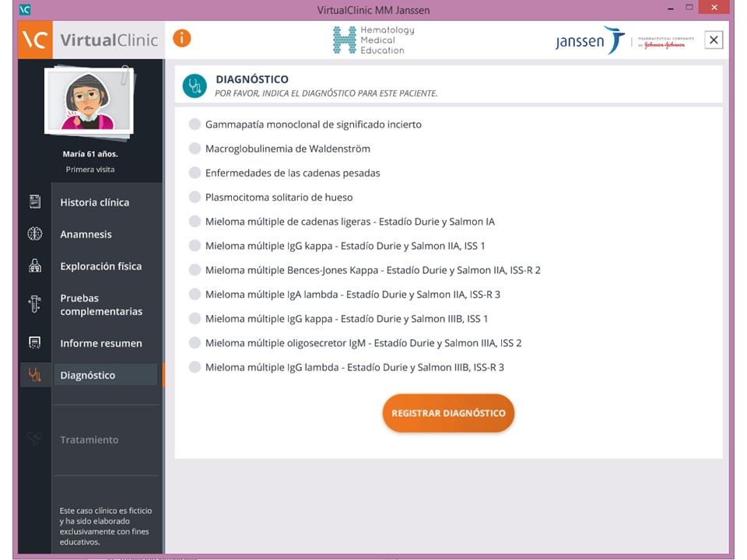This screenshot has height=560, width=747.
Task: Click the VirtualClinic brand text
Action: point(109,40)
